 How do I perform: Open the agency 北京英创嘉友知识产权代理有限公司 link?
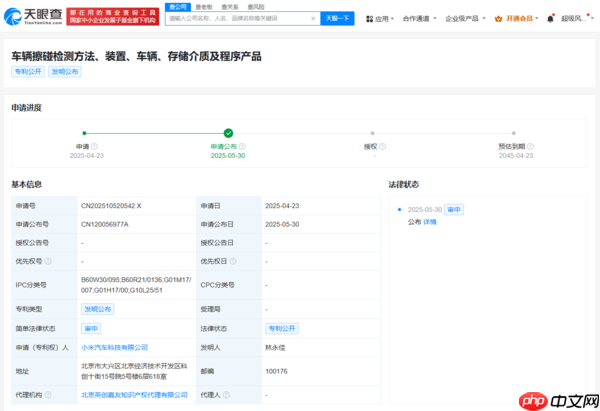pos(134,395)
